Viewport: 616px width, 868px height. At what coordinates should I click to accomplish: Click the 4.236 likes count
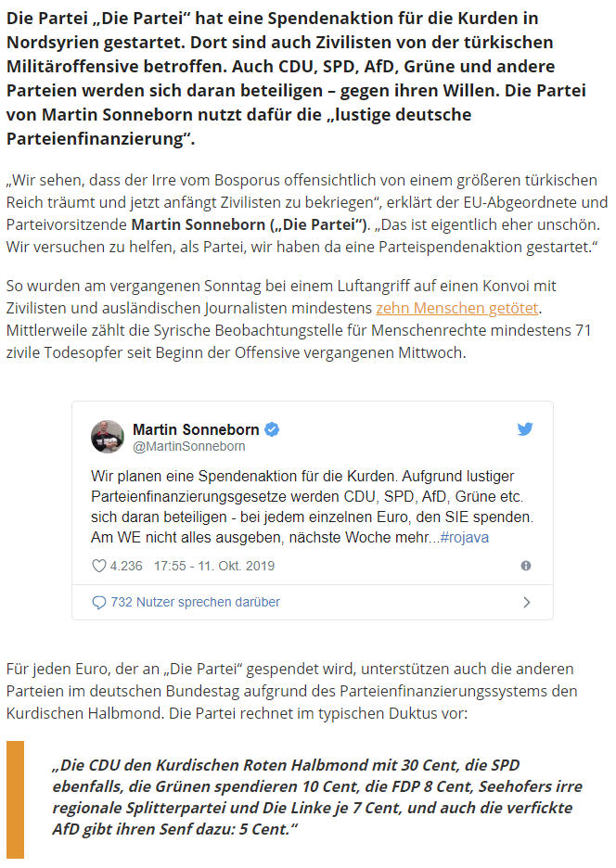(x=126, y=566)
